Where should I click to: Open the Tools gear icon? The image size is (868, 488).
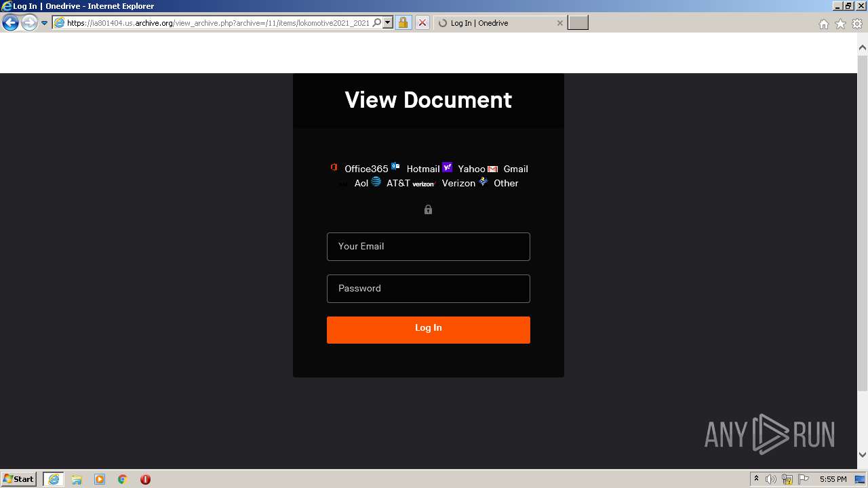coord(857,24)
